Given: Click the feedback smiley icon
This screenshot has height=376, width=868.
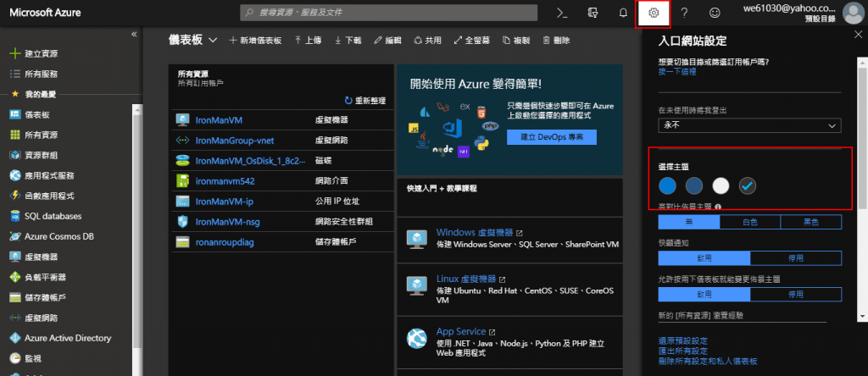Looking at the screenshot, I should tap(715, 13).
